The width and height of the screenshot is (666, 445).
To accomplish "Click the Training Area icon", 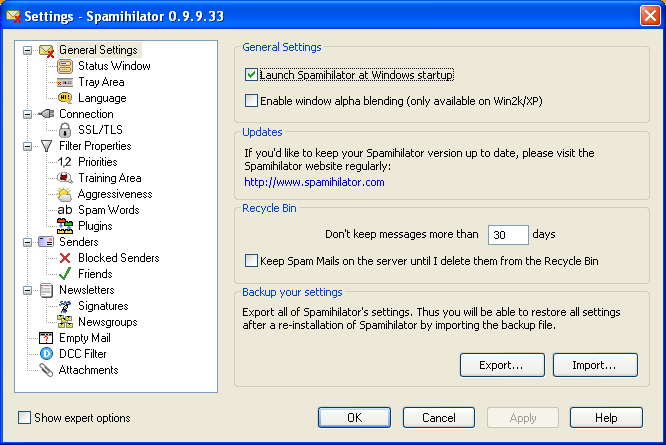I will (65, 178).
